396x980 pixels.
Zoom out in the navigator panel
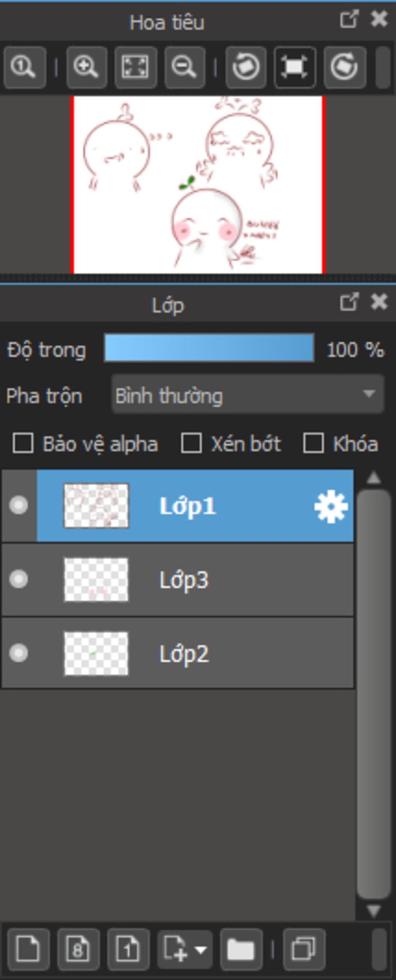pos(184,67)
